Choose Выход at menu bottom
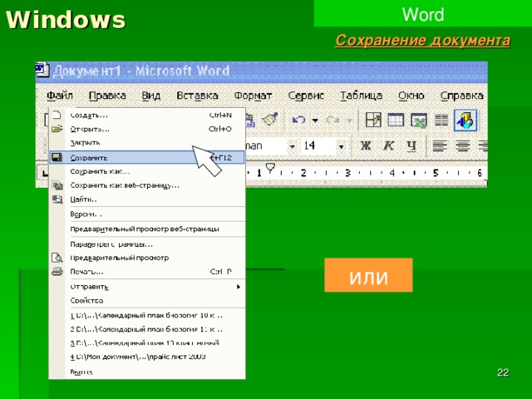Viewport: 532px width, 399px height. [147, 372]
